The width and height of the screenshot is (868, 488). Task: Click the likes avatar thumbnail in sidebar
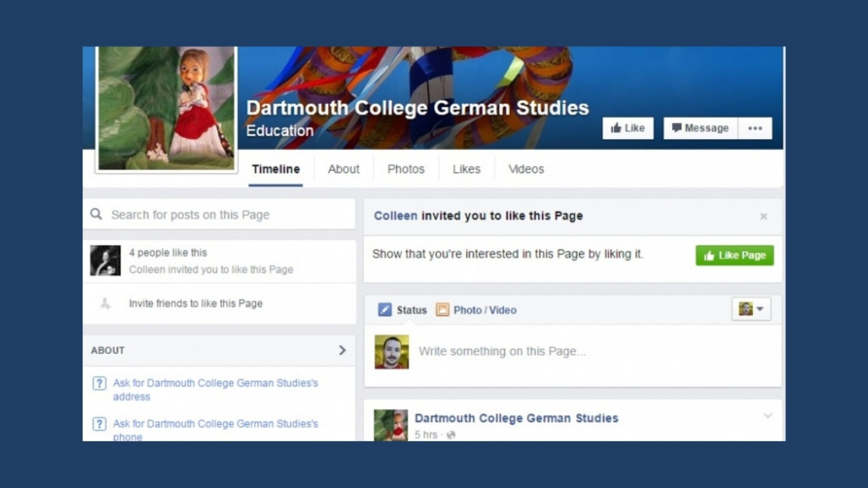pyautogui.click(x=105, y=260)
